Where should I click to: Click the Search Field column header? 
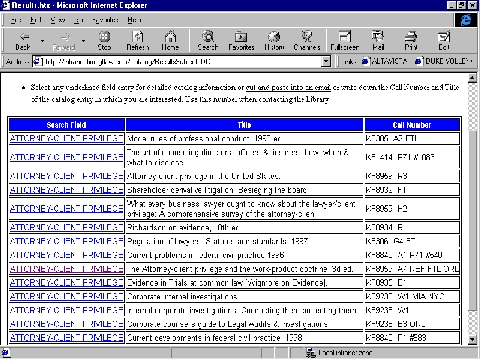point(66,125)
